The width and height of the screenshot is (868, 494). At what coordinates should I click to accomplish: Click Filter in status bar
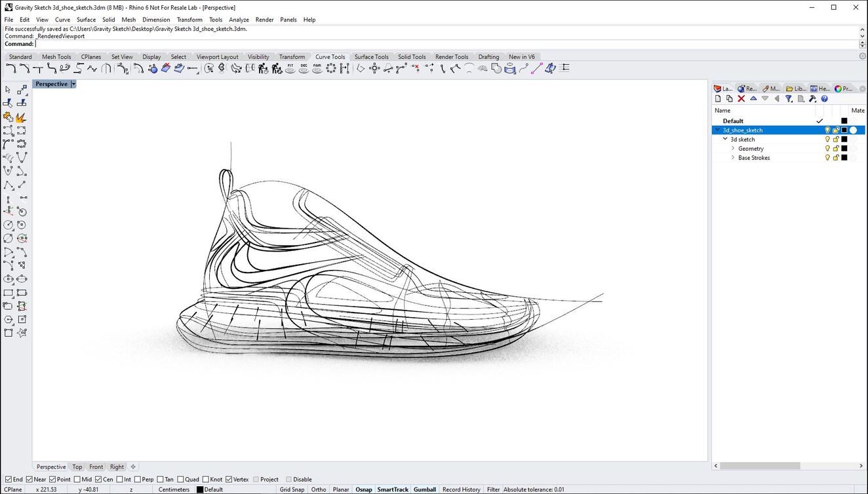[x=493, y=489]
